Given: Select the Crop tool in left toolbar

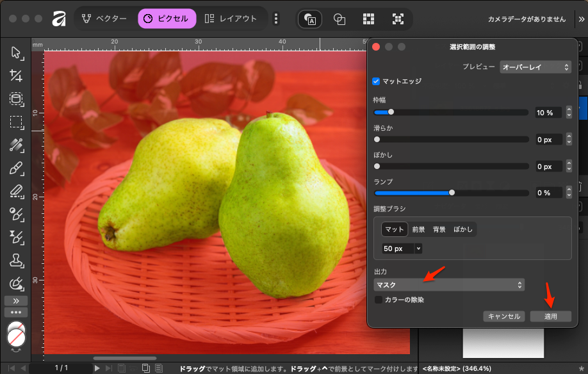Looking at the screenshot, I should (x=16, y=76).
